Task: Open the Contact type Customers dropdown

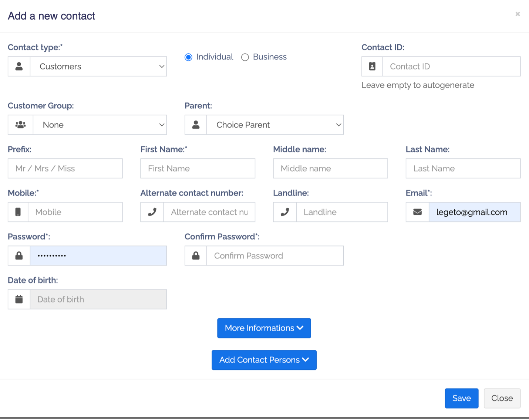Action: [x=98, y=67]
